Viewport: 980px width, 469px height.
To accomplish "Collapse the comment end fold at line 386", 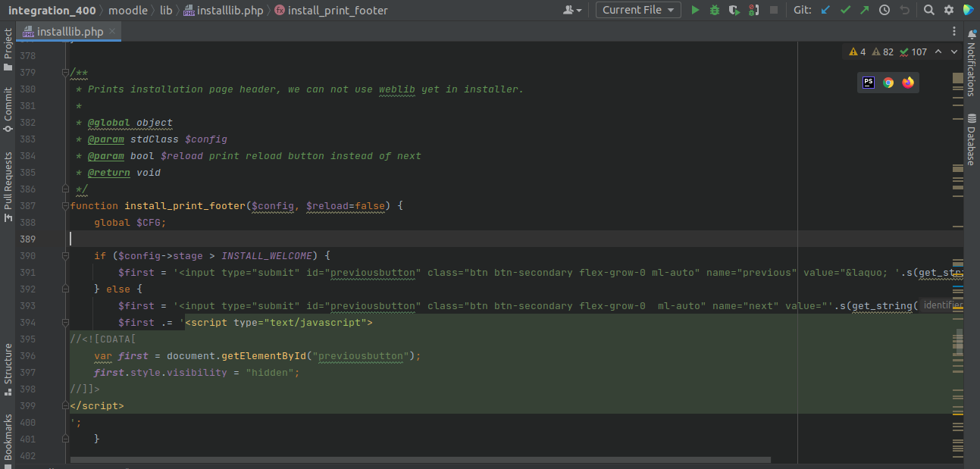I will pyautogui.click(x=65, y=189).
